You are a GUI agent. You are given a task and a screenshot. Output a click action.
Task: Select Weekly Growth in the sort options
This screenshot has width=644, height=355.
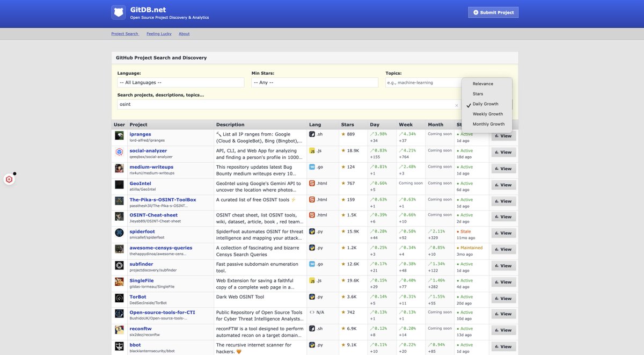(x=487, y=114)
